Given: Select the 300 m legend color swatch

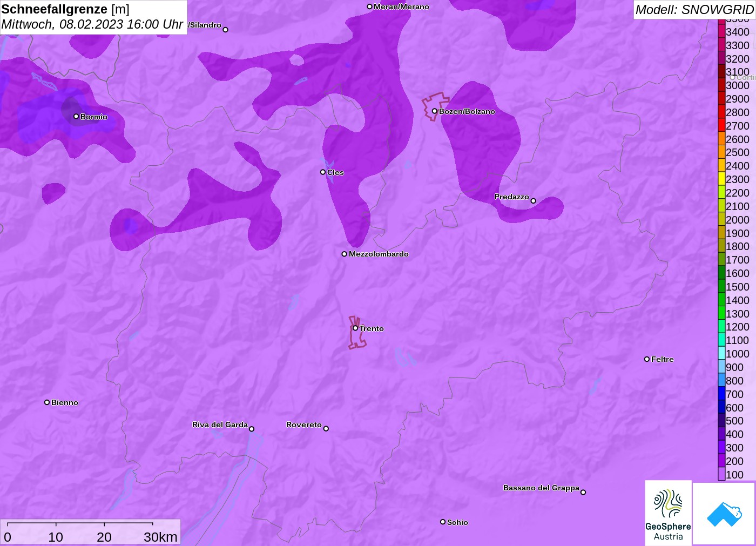Looking at the screenshot, I should click(x=721, y=447).
